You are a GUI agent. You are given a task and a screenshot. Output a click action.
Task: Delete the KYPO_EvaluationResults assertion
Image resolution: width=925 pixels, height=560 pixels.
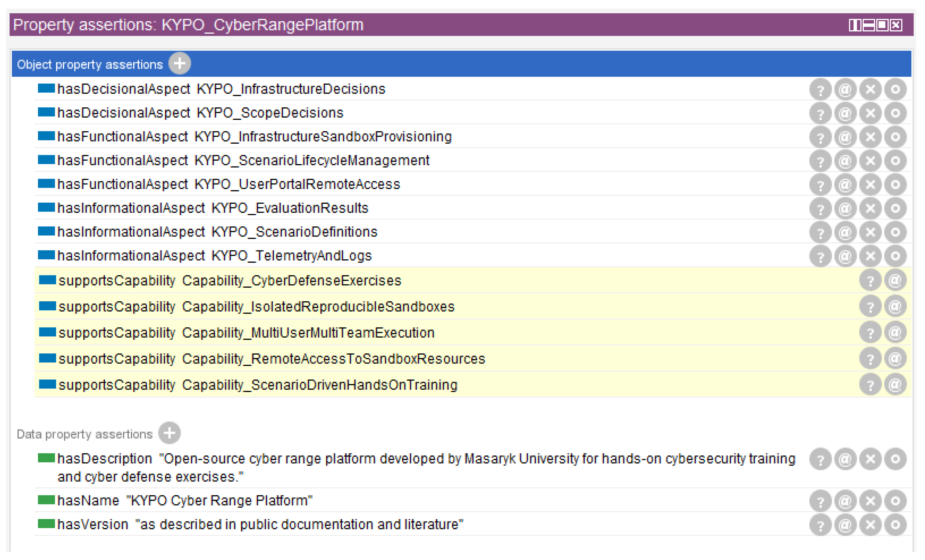[871, 208]
